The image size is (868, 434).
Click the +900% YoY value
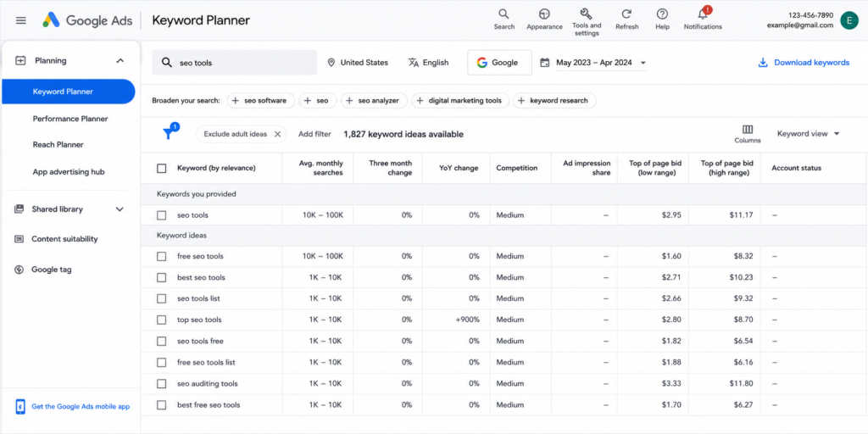pyautogui.click(x=468, y=320)
